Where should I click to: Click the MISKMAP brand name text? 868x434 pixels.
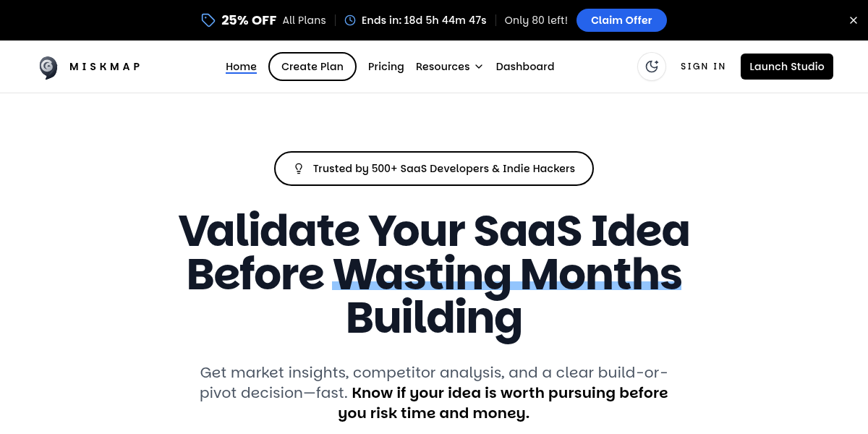105,67
